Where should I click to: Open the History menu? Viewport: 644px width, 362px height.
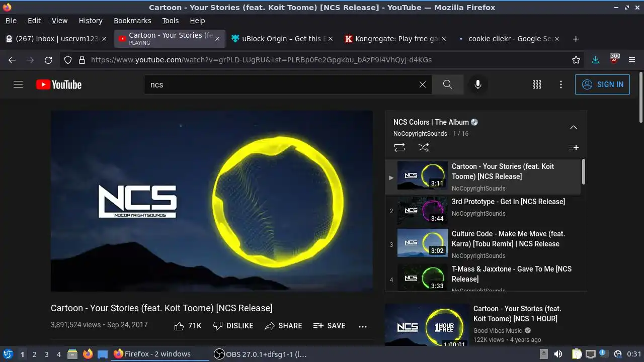[x=91, y=21]
